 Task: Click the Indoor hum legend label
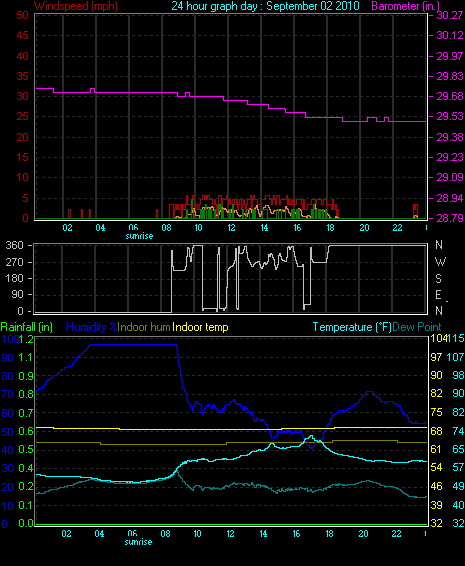[144, 327]
